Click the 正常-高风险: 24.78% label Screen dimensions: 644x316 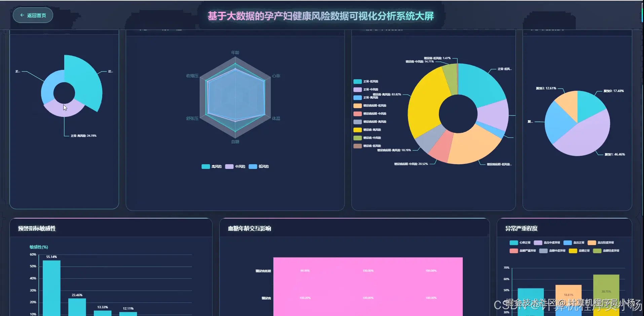click(83, 136)
